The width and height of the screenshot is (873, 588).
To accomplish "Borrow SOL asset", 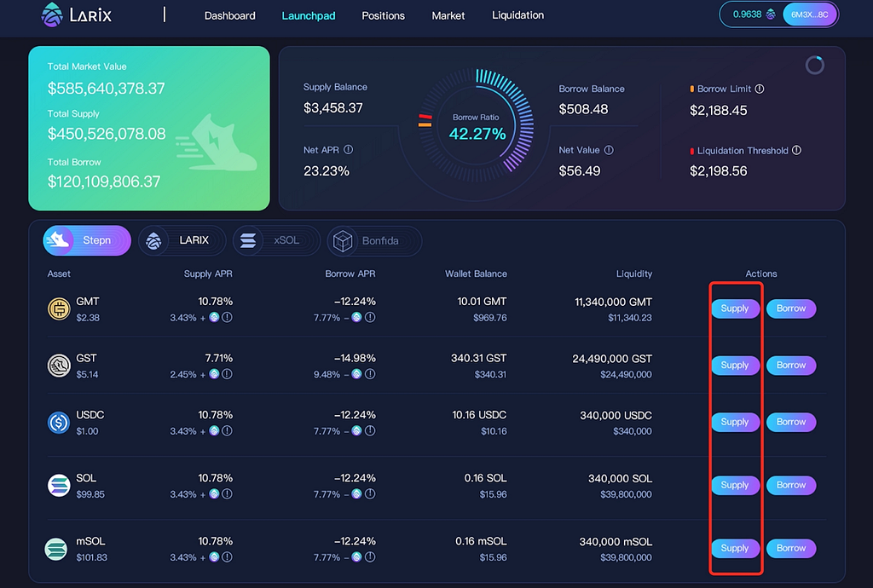I will pos(791,485).
